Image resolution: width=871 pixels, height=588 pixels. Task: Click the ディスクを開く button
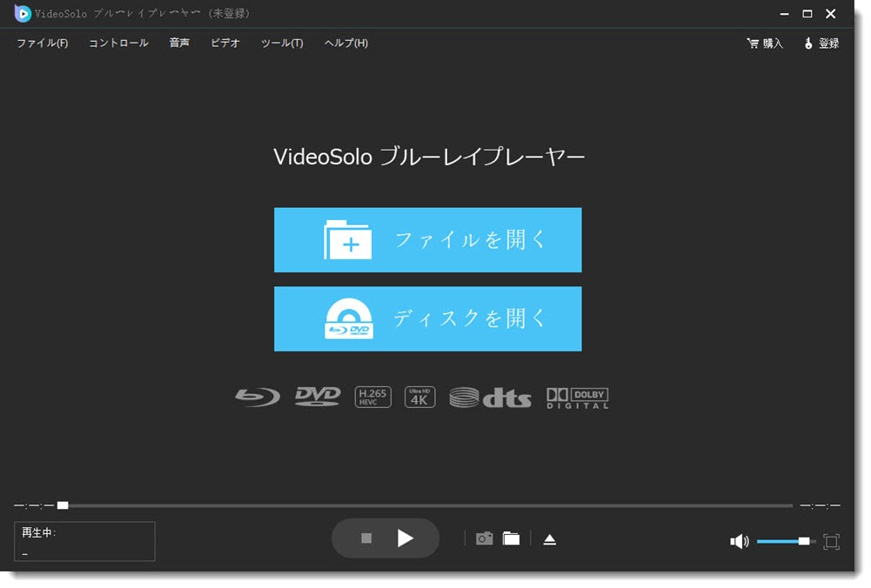coord(428,318)
